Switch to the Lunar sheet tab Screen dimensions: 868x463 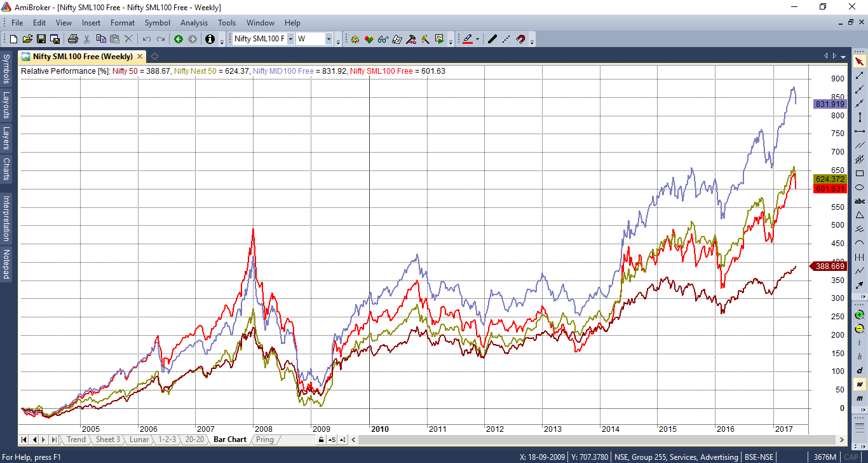coord(139,439)
